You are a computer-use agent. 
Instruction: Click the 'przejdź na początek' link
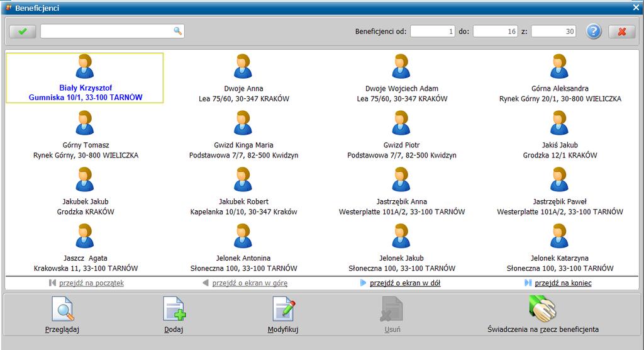[x=91, y=283]
